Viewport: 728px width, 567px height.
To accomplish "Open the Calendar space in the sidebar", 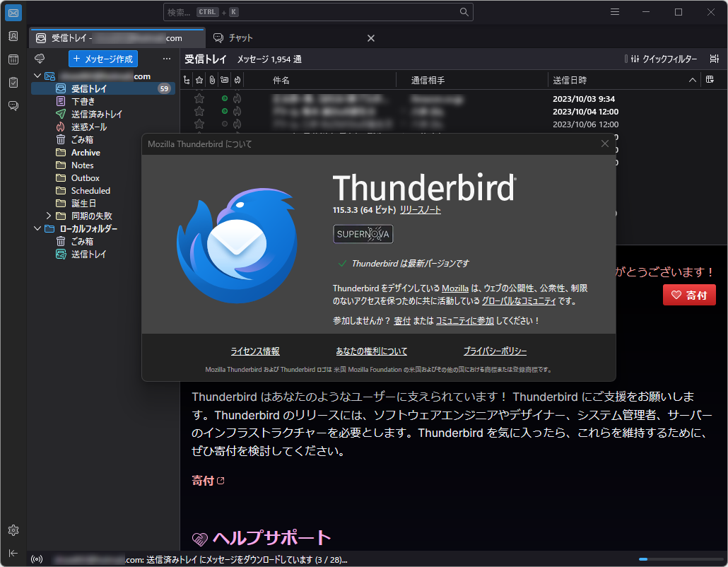I will point(13,59).
